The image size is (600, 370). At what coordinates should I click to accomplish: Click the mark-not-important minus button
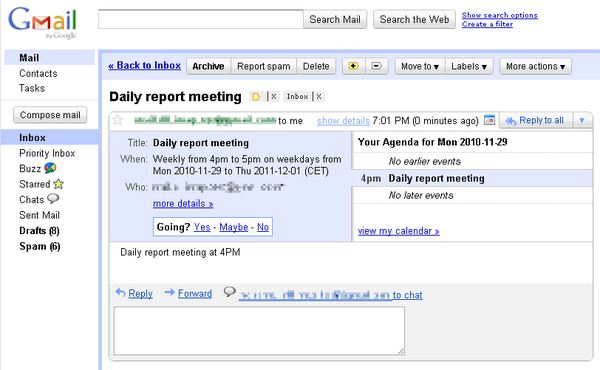(x=377, y=66)
